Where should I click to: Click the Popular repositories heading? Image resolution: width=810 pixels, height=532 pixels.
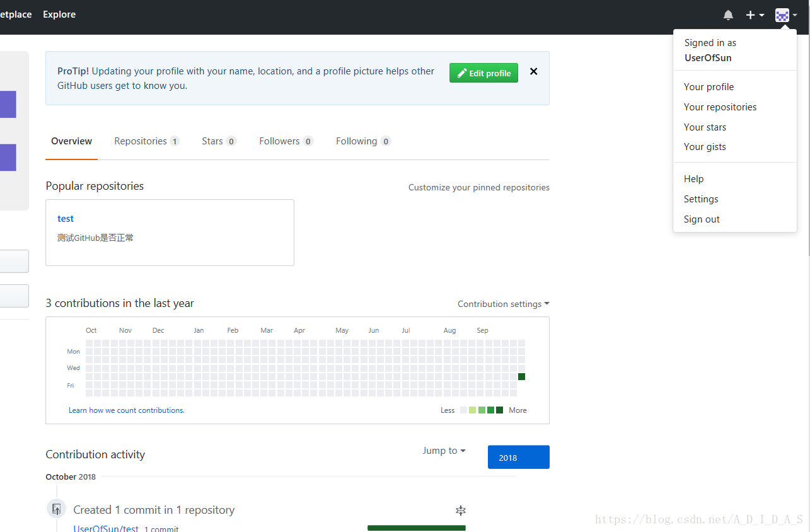coord(95,186)
